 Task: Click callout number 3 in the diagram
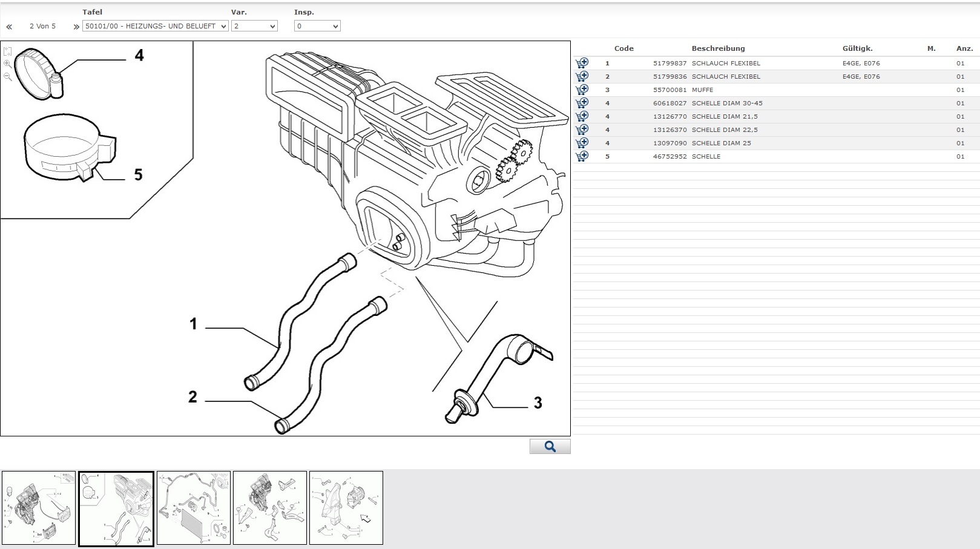coord(538,403)
